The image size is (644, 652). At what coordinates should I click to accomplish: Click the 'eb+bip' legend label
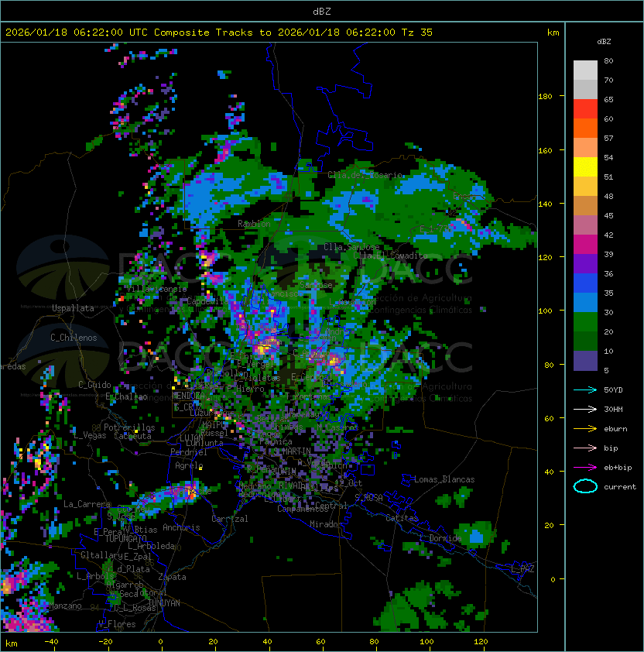(618, 468)
